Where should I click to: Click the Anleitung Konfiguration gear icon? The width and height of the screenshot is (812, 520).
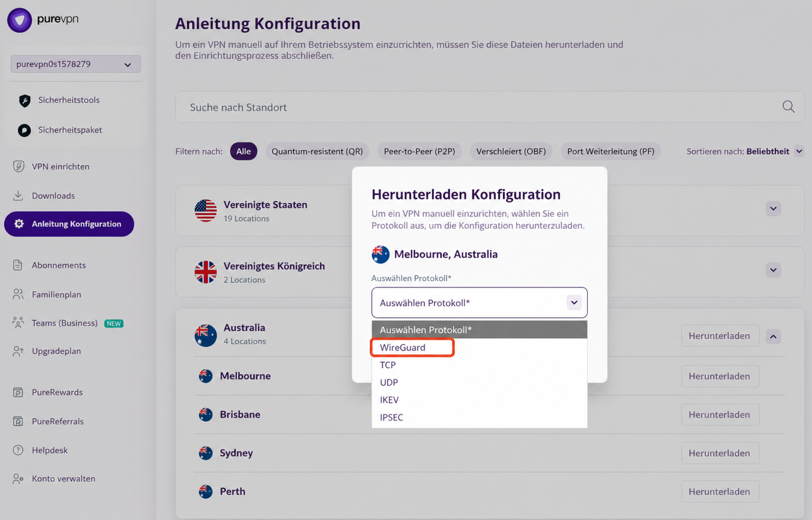[19, 224]
